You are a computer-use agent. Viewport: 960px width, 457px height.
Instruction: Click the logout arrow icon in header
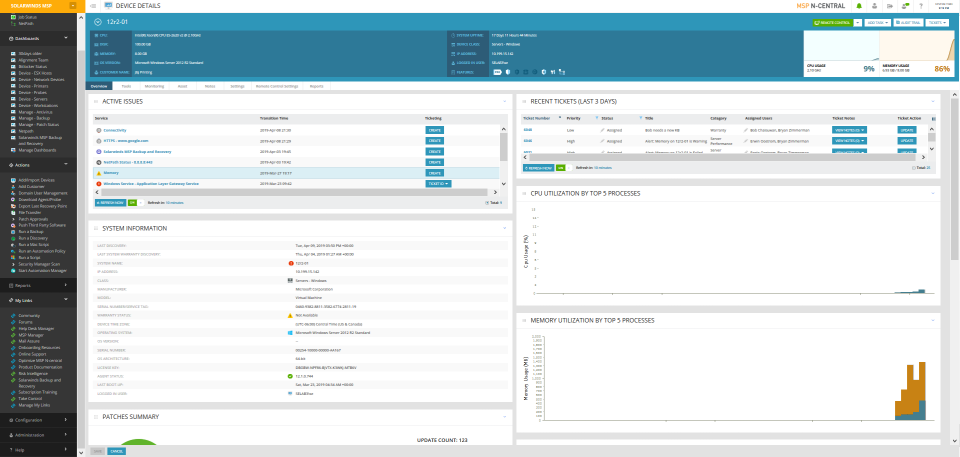click(890, 6)
